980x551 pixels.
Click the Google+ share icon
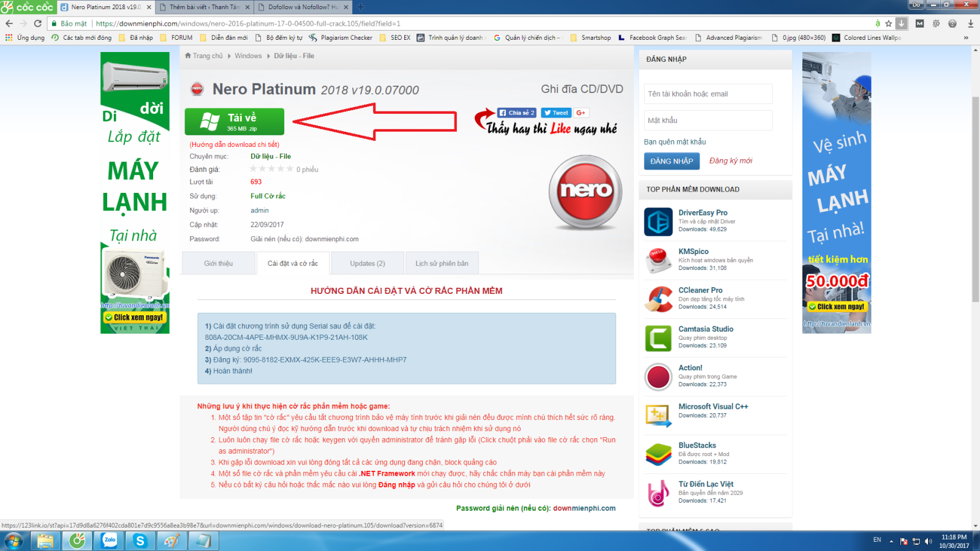pos(581,113)
